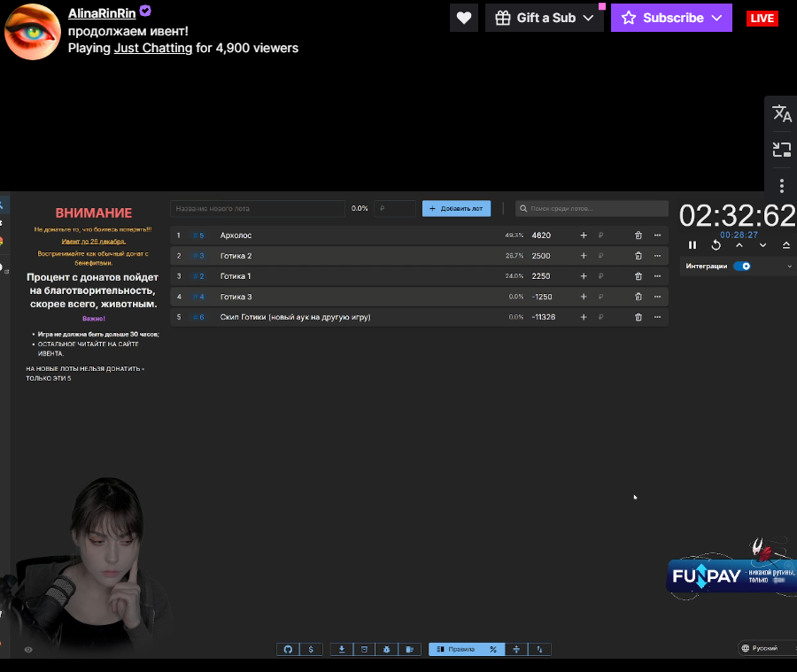Open the Just Chatting category link
This screenshot has width=797, height=672.
pyautogui.click(x=153, y=48)
